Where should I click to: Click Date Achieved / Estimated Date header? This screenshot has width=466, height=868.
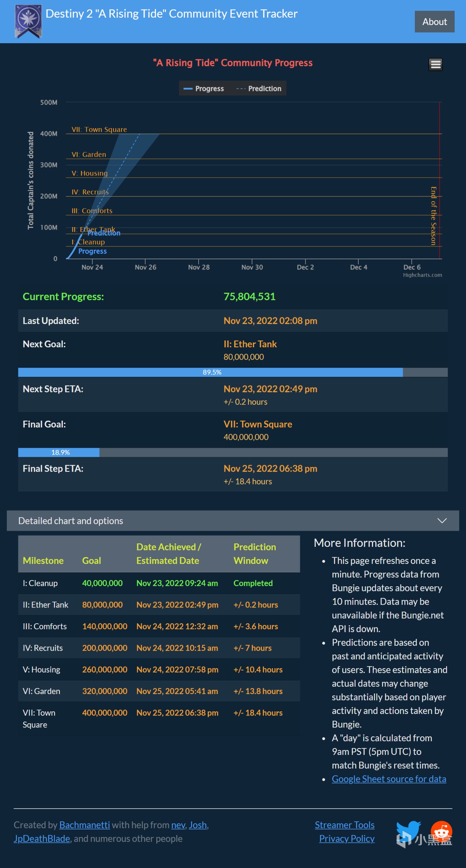pyautogui.click(x=169, y=554)
